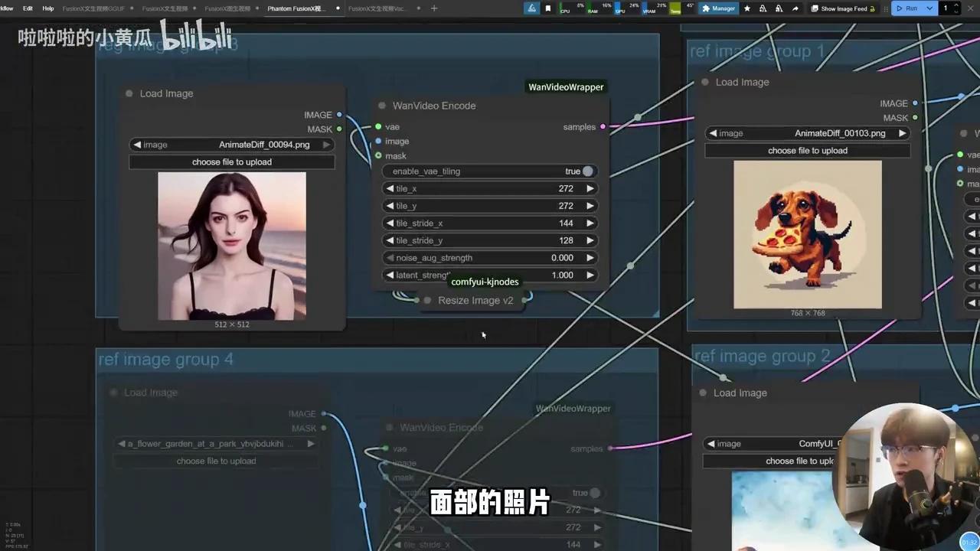Open the workflows bookmark icon in the top bar
The height and width of the screenshot is (551, 980).
pyautogui.click(x=547, y=8)
